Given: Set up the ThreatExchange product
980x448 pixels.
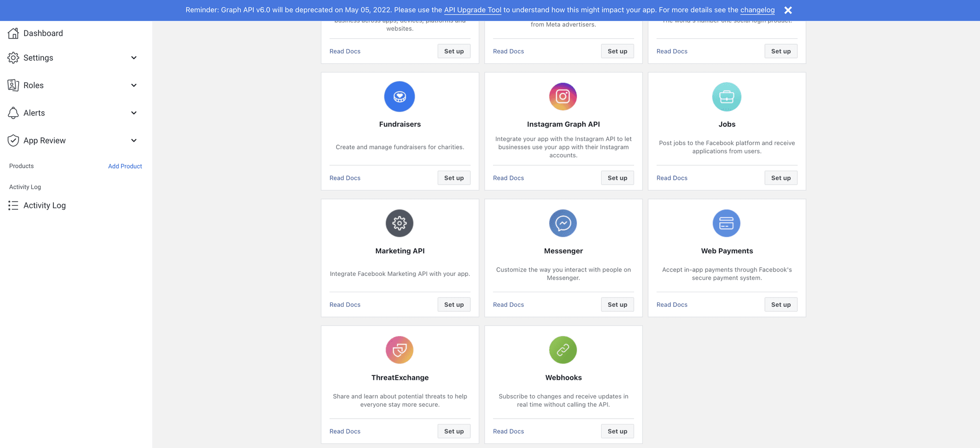Looking at the screenshot, I should (454, 431).
